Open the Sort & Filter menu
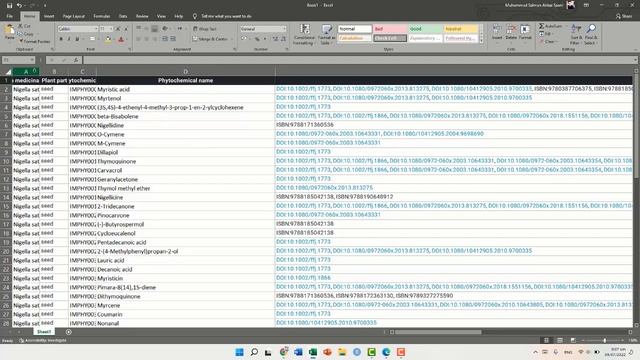Viewport: 640px width, 360px height. click(576, 34)
